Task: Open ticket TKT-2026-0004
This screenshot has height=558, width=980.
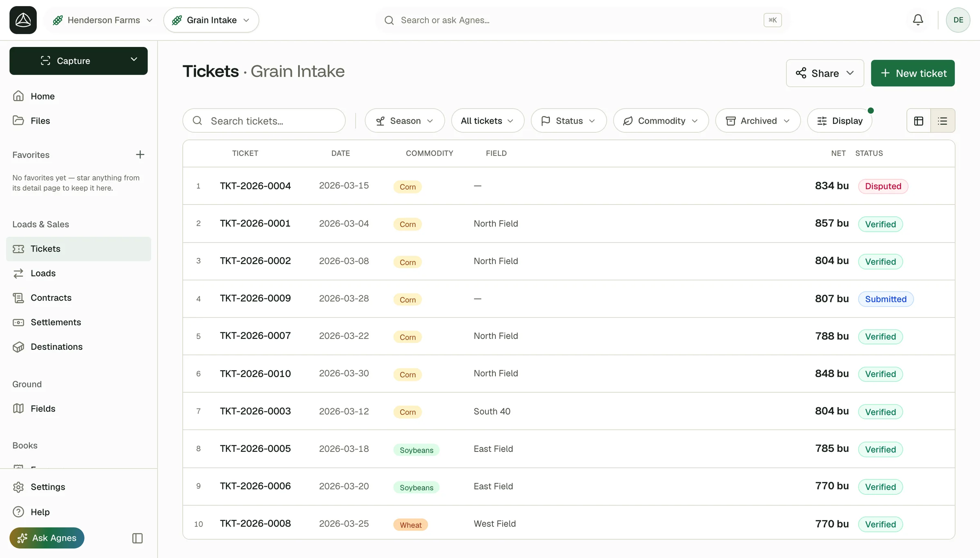Action: pos(255,186)
